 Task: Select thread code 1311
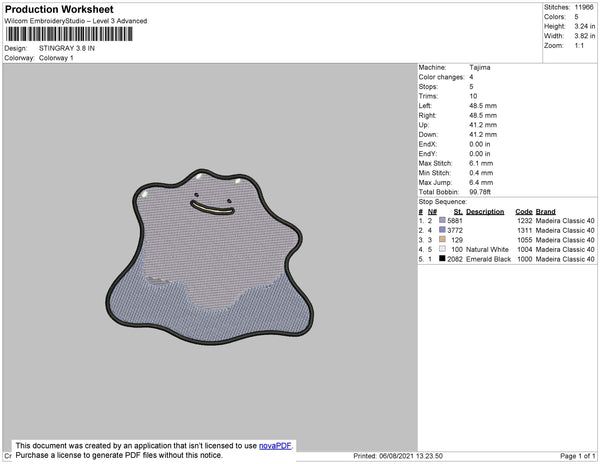(525, 230)
